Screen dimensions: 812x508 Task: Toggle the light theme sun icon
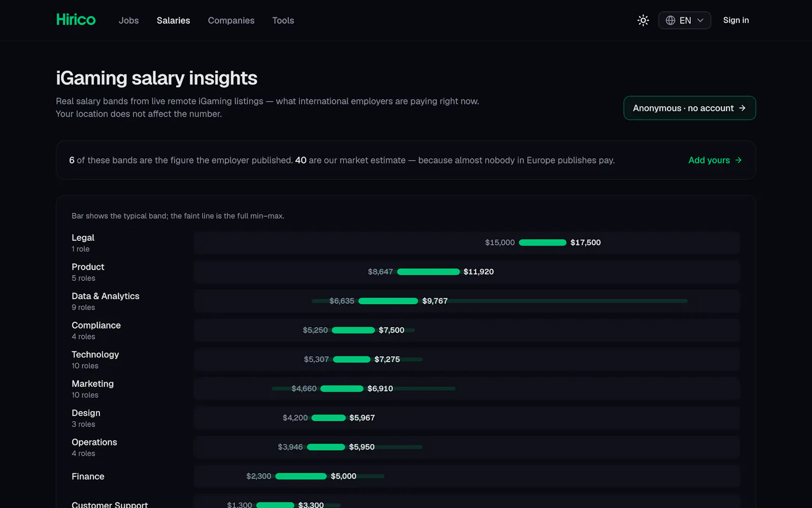tap(643, 20)
